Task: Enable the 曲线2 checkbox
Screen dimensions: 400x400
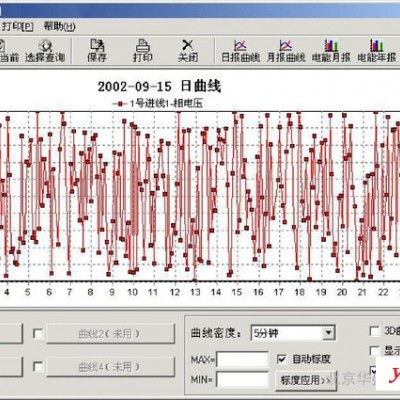Action: [38, 333]
